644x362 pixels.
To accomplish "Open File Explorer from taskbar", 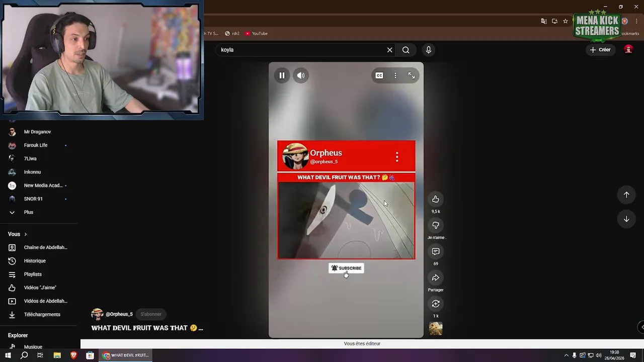I will (x=57, y=355).
